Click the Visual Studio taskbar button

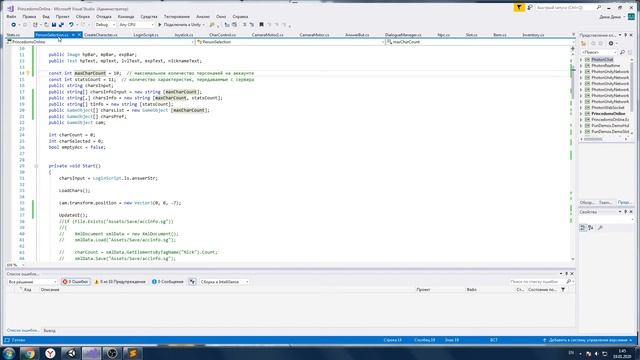tap(91, 353)
